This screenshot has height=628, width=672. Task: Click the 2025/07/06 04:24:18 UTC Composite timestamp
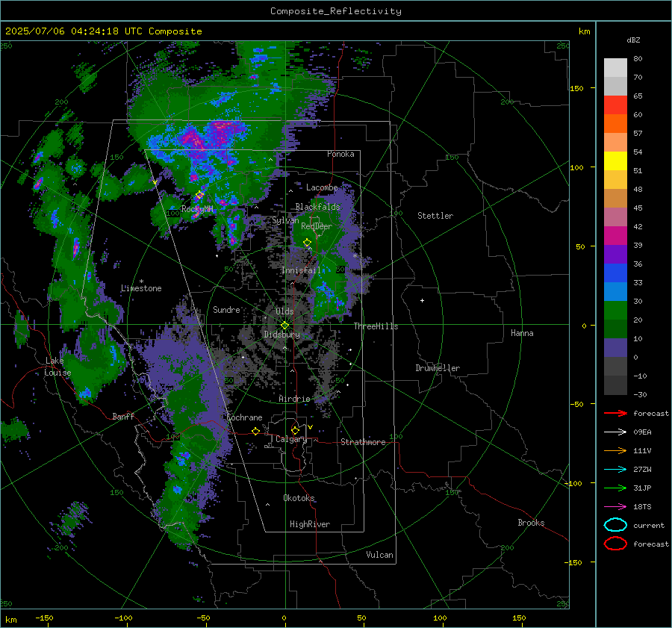click(104, 31)
